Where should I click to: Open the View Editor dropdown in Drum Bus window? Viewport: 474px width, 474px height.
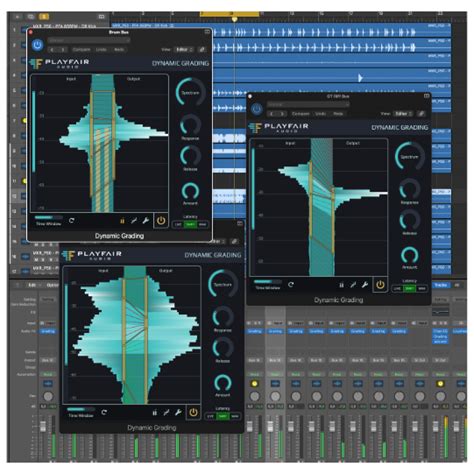[x=184, y=49]
